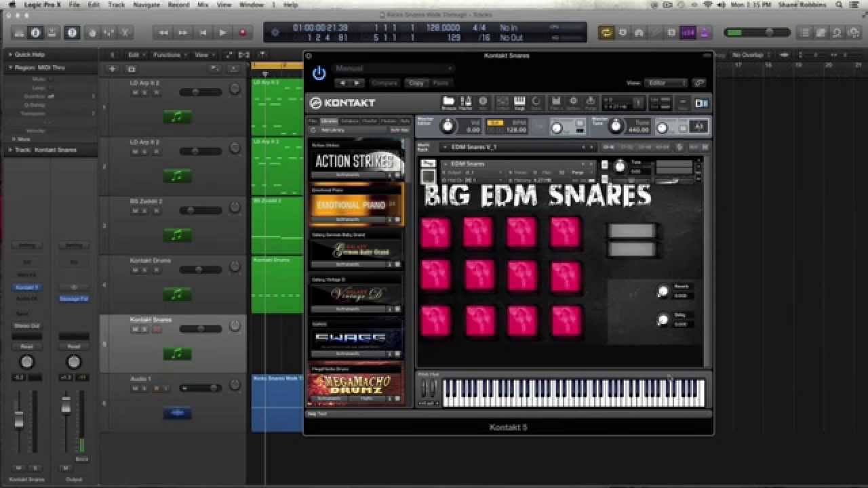Click the Record button in the transport
The width and height of the screenshot is (868, 488).
click(242, 33)
